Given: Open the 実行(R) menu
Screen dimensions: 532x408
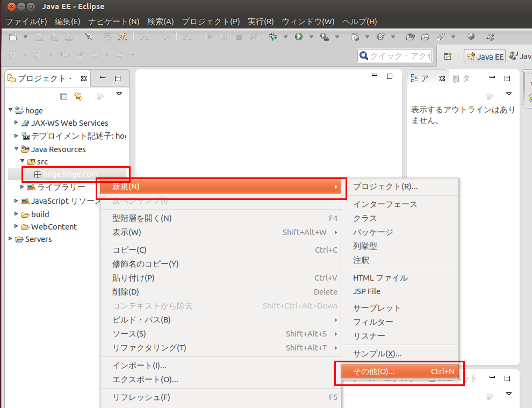Looking at the screenshot, I should tap(261, 22).
